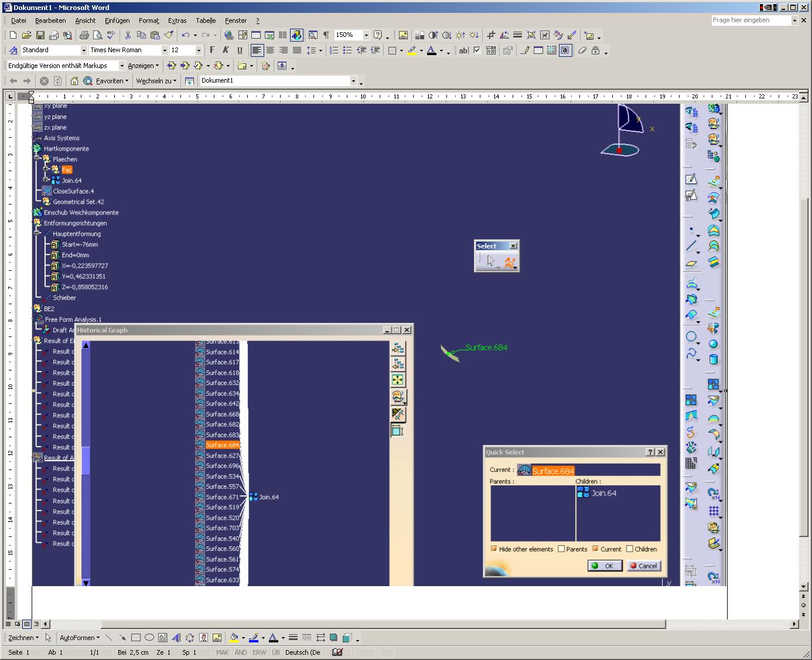Save the document with the diskette icon
Image resolution: width=812 pixels, height=660 pixels.
click(x=40, y=35)
